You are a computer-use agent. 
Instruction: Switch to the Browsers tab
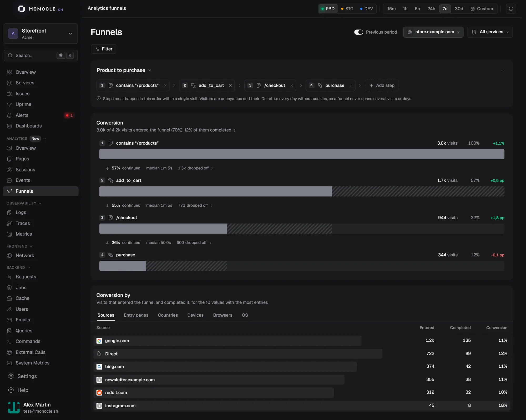(223, 315)
